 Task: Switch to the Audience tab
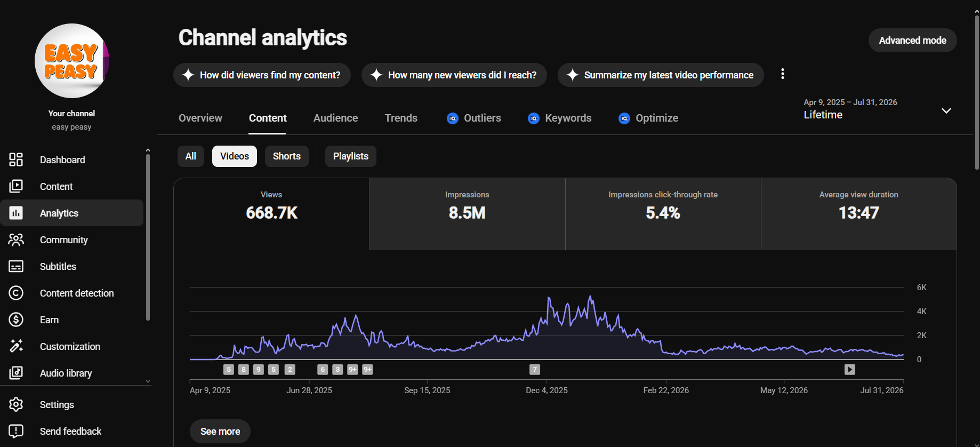pos(336,118)
